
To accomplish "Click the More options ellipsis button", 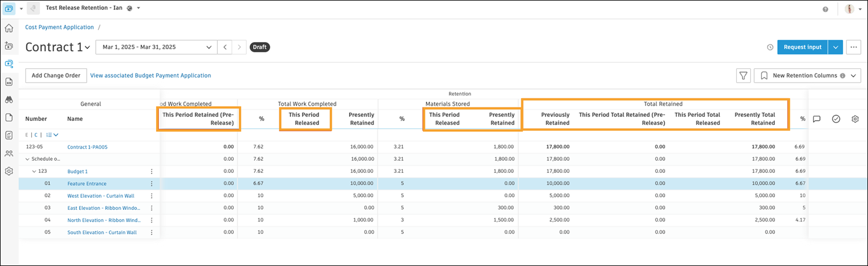I will pyautogui.click(x=854, y=47).
